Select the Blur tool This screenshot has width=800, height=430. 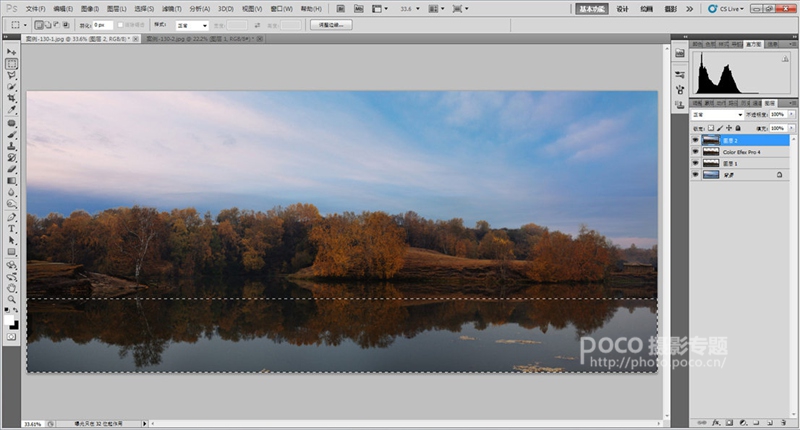(x=11, y=192)
